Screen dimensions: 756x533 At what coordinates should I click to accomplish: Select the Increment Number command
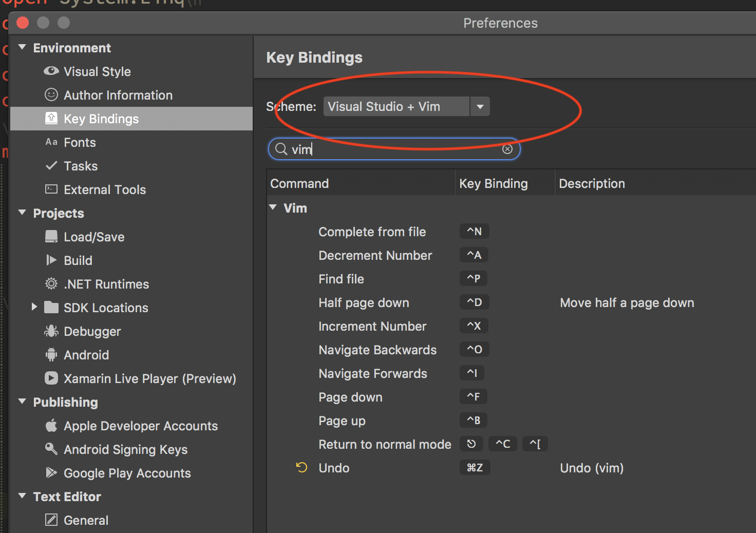[372, 326]
